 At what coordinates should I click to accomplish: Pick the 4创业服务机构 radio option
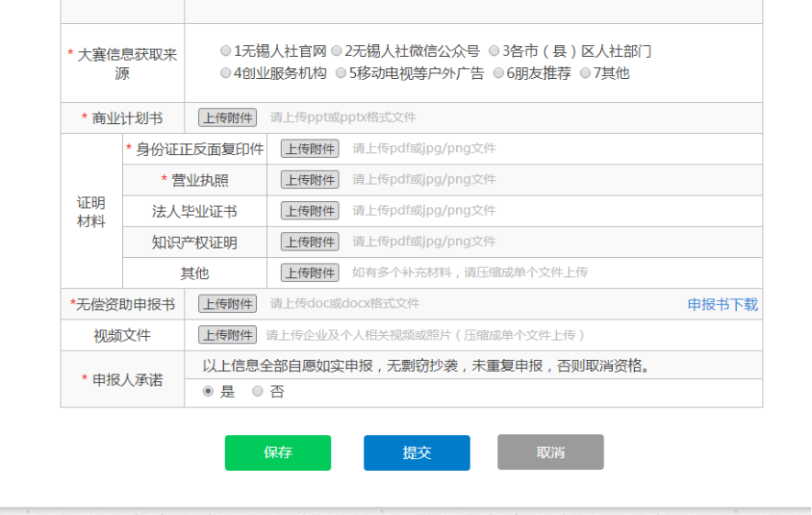(226, 73)
